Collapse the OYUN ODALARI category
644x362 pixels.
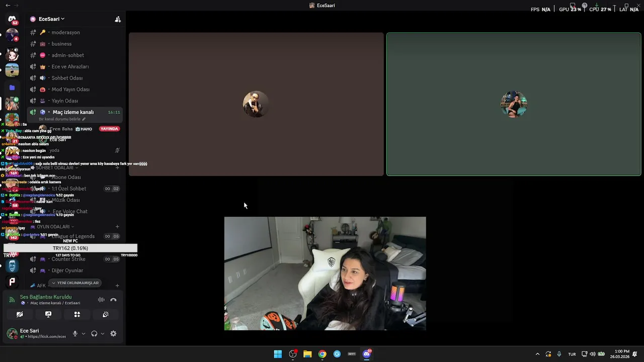point(53,227)
